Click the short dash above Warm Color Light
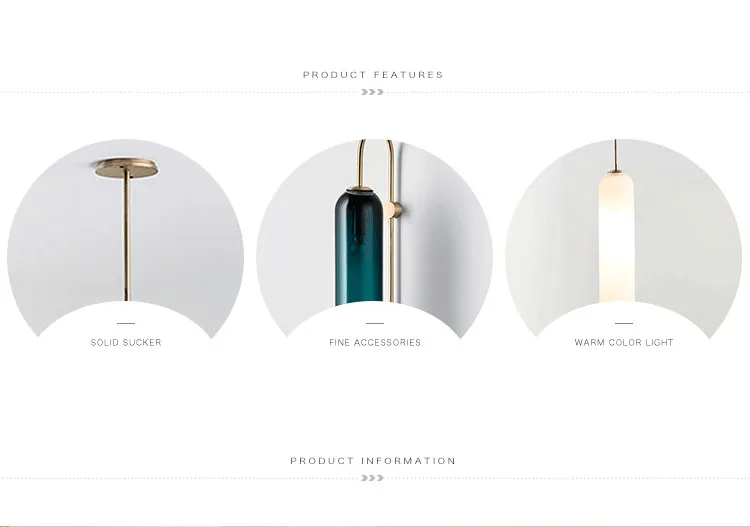 pyautogui.click(x=624, y=324)
